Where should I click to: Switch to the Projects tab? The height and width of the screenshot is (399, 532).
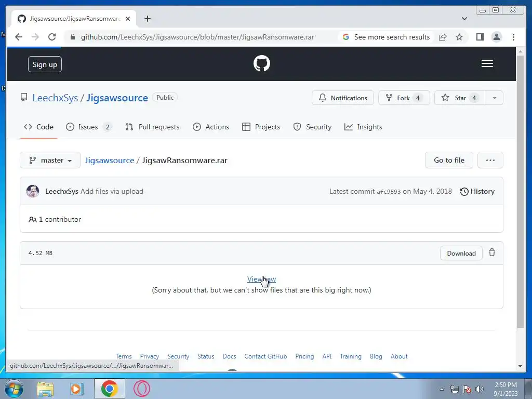[261, 127]
